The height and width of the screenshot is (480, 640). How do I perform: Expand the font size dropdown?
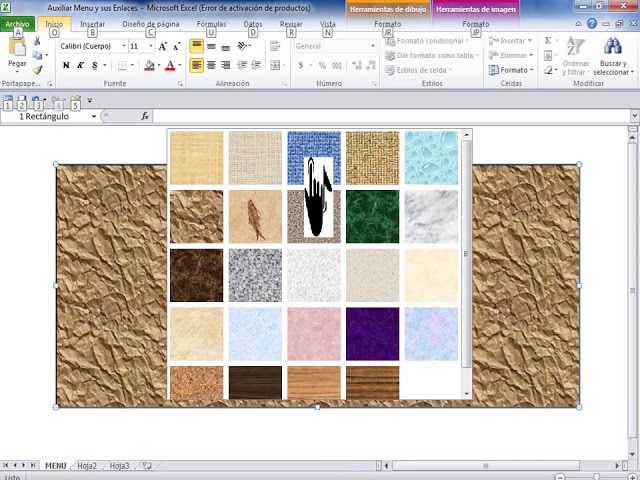[151, 46]
